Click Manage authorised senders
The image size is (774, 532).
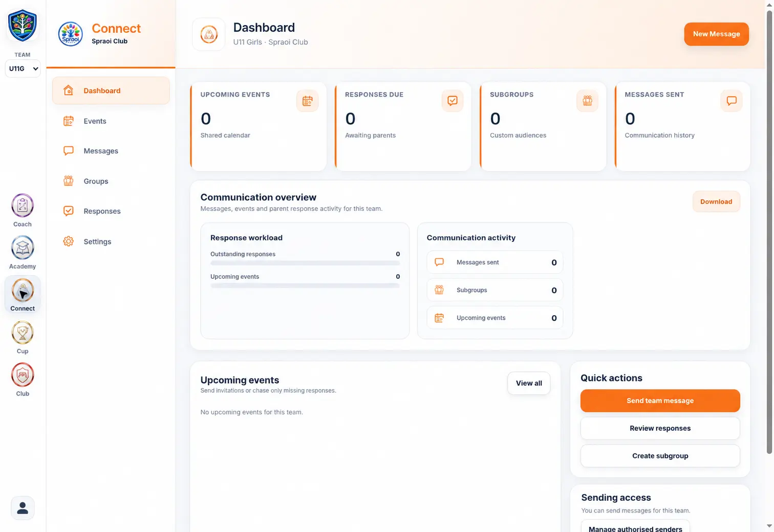pos(635,526)
